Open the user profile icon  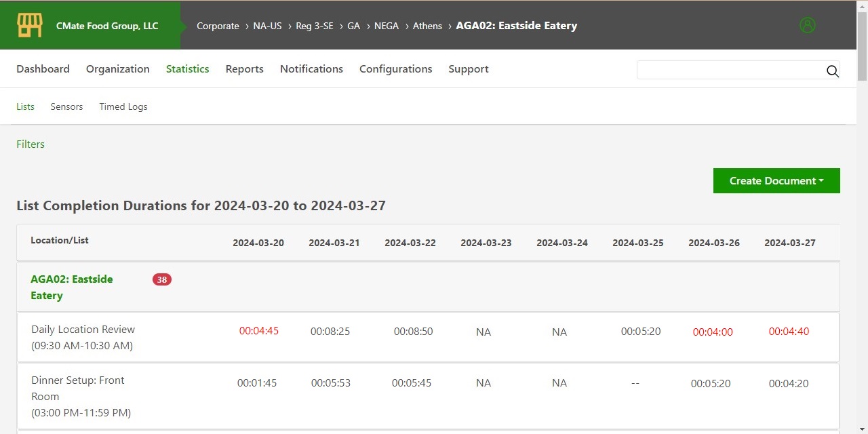(x=807, y=25)
